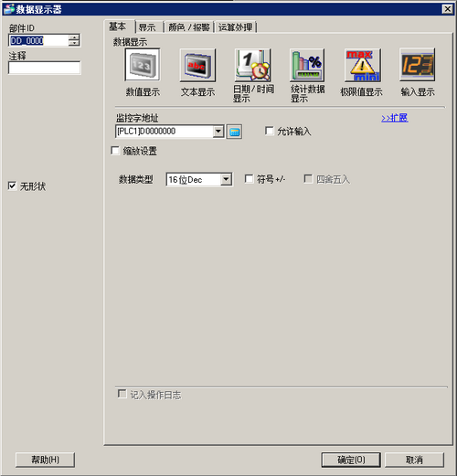
Task: Enable the 允许输入 checkbox
Action: click(270, 131)
